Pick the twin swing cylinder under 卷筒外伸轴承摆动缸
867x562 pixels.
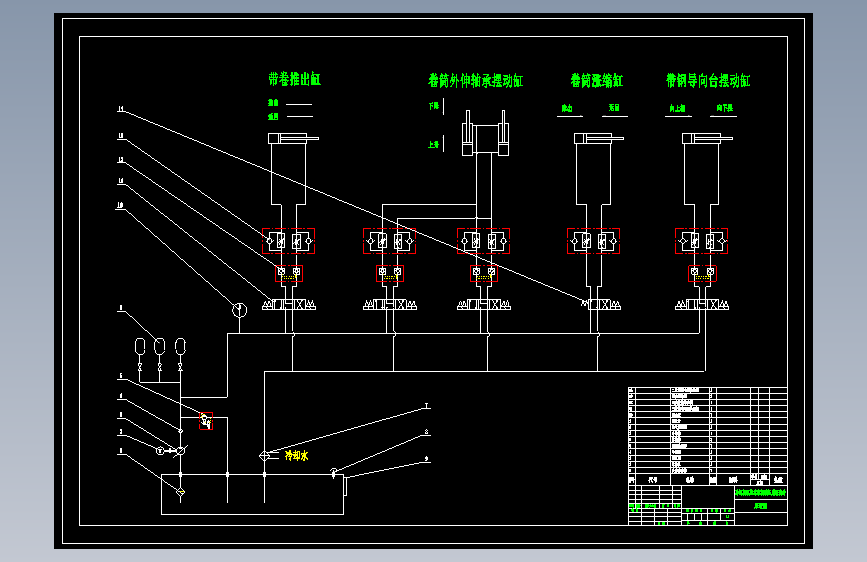[485, 133]
